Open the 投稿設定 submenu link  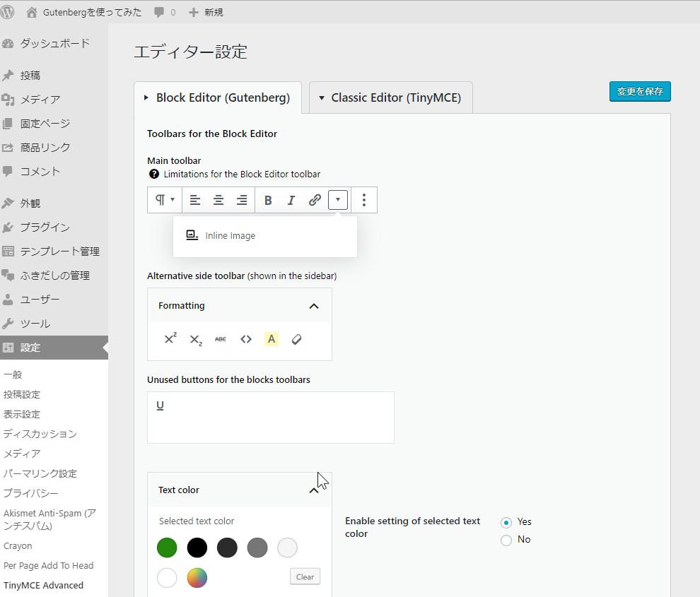pos(22,394)
